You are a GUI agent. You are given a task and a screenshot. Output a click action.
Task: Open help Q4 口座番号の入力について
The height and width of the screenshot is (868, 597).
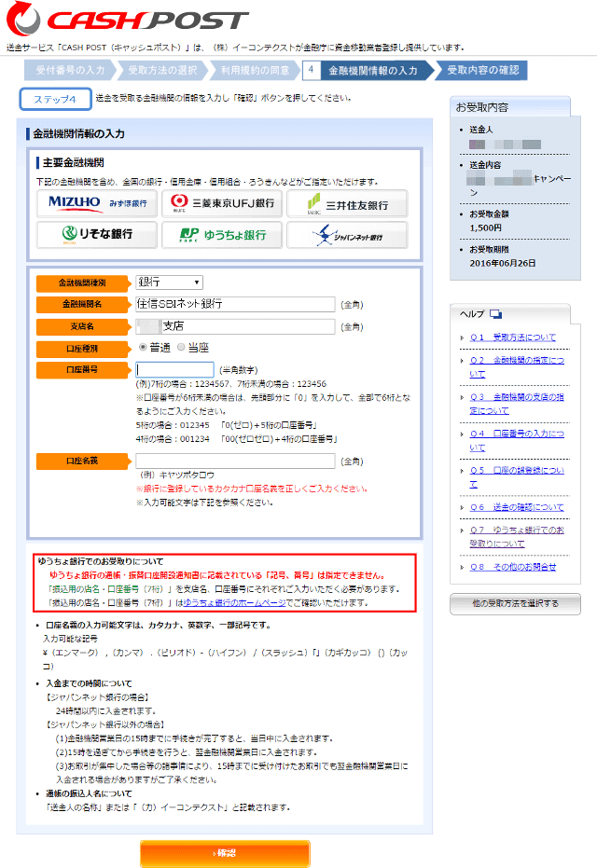click(517, 441)
